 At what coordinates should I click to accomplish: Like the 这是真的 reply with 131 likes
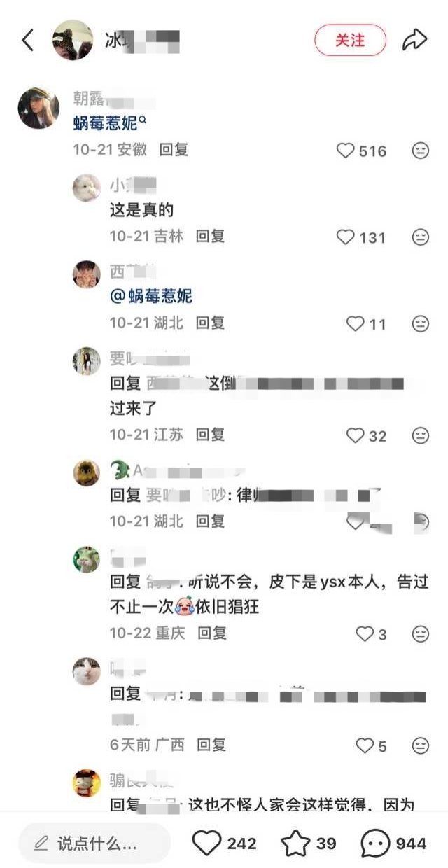[345, 237]
